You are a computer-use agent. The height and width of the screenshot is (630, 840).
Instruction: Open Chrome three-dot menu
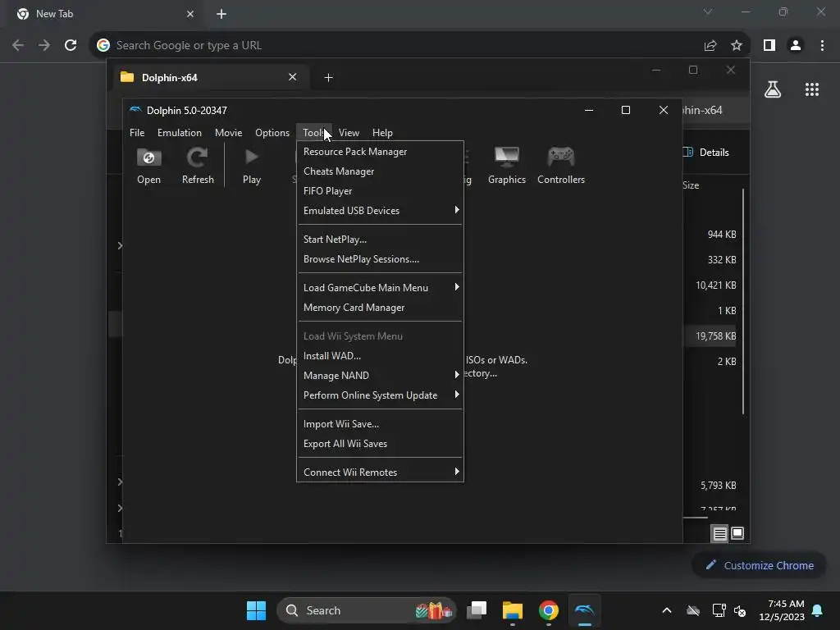822,46
